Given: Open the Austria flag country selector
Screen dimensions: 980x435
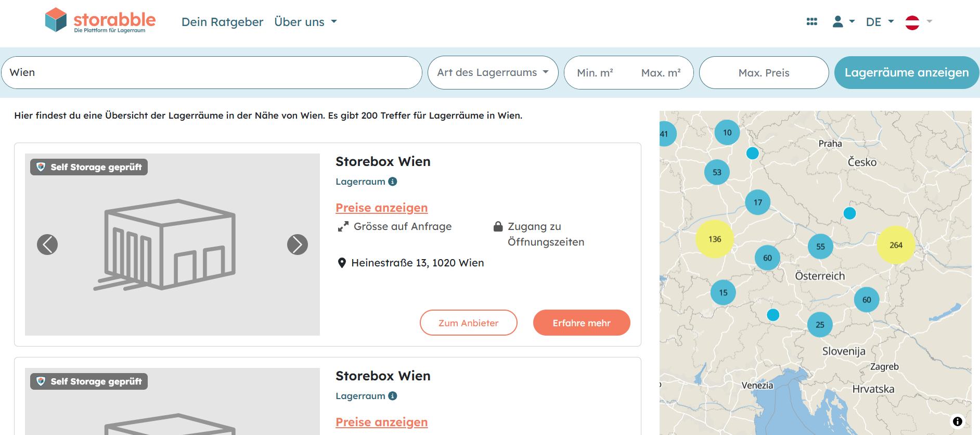Looking at the screenshot, I should pyautogui.click(x=919, y=22).
